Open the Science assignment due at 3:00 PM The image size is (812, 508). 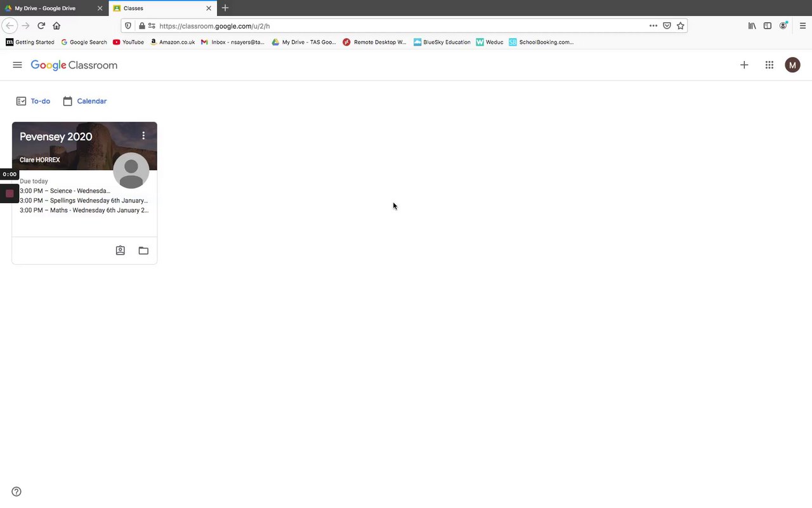[x=65, y=190]
